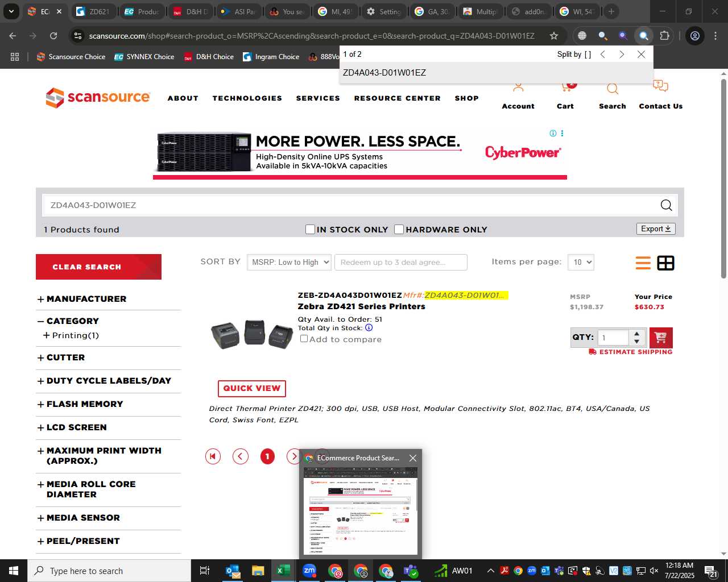Close the find popup panel
The image size is (728, 582).
[x=641, y=54]
